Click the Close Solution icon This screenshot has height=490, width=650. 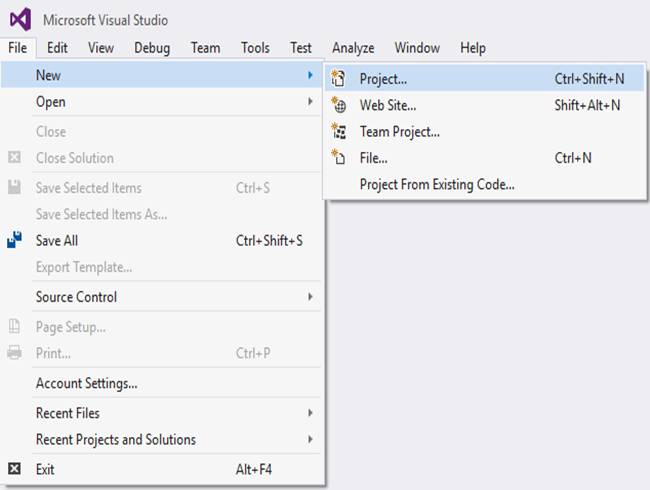pos(15,158)
